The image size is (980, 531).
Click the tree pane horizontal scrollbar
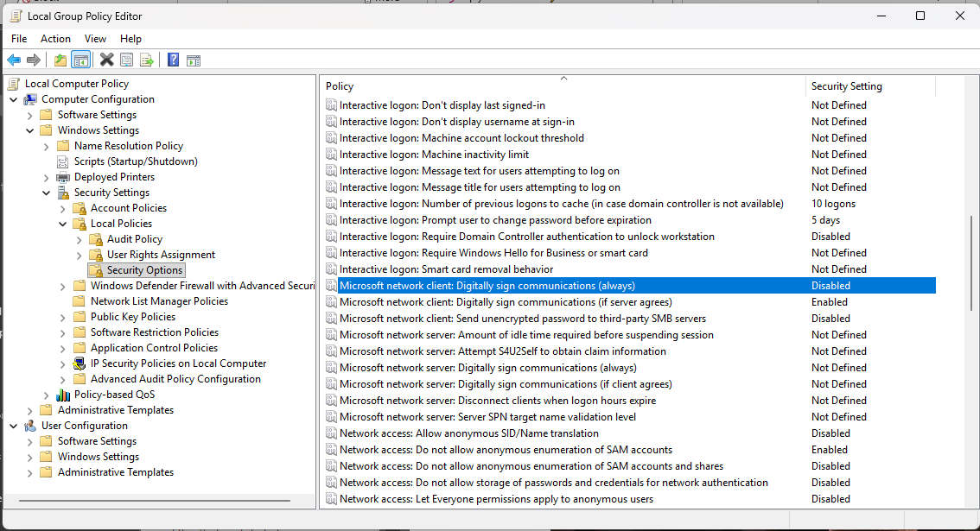pos(155,501)
